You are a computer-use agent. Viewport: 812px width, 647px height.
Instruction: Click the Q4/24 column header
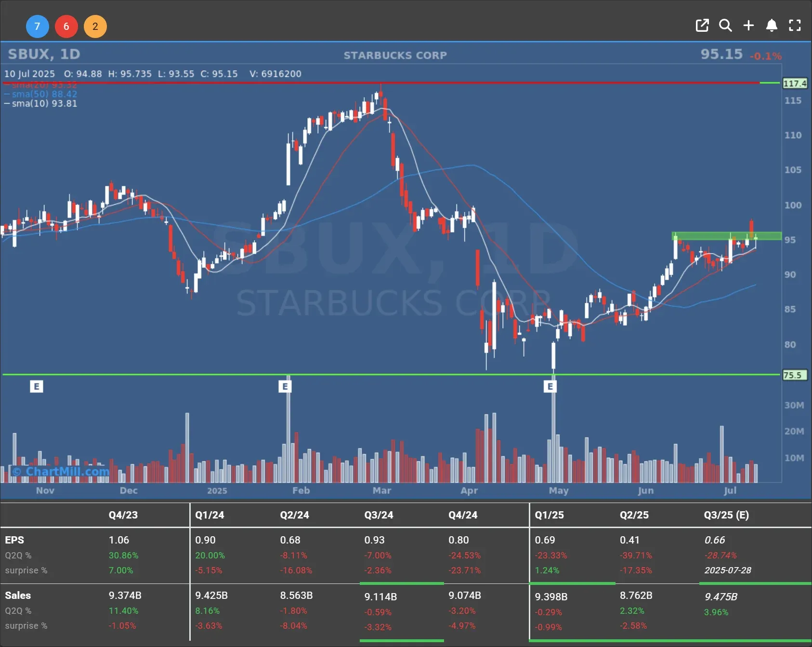coord(463,515)
